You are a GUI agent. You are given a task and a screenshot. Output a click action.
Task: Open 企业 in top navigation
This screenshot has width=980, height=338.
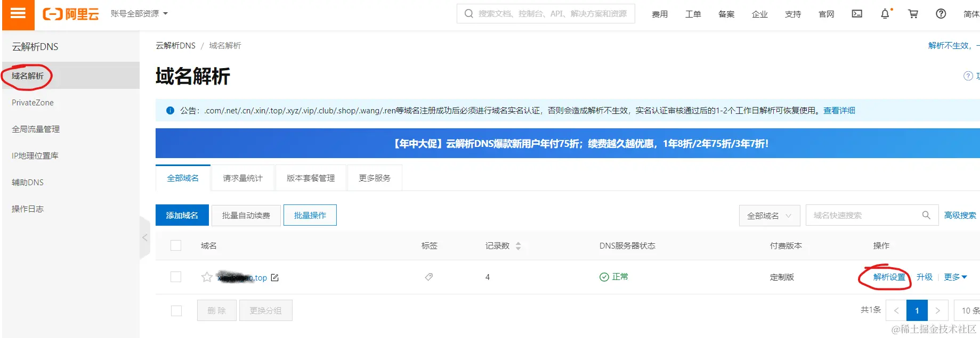[x=760, y=14]
